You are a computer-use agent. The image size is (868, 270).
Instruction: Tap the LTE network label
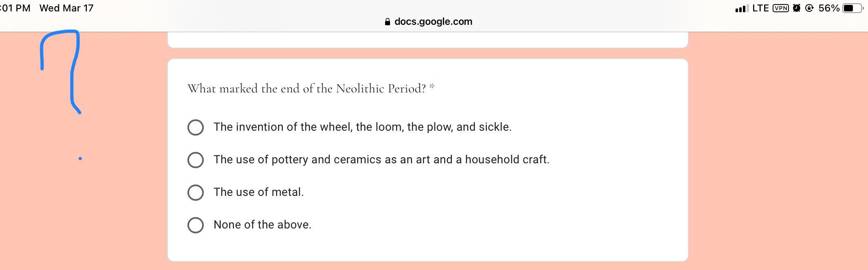[x=760, y=8]
